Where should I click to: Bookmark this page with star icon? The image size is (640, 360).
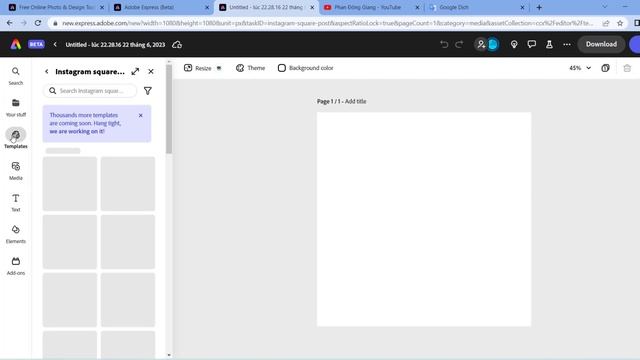(620, 23)
